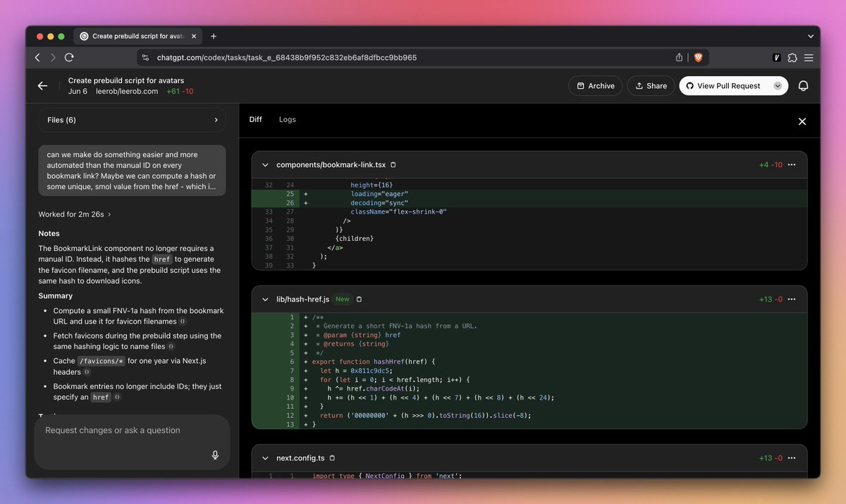This screenshot has height=504, width=846.
Task: Click the 'Notes' heading
Action: tap(49, 233)
